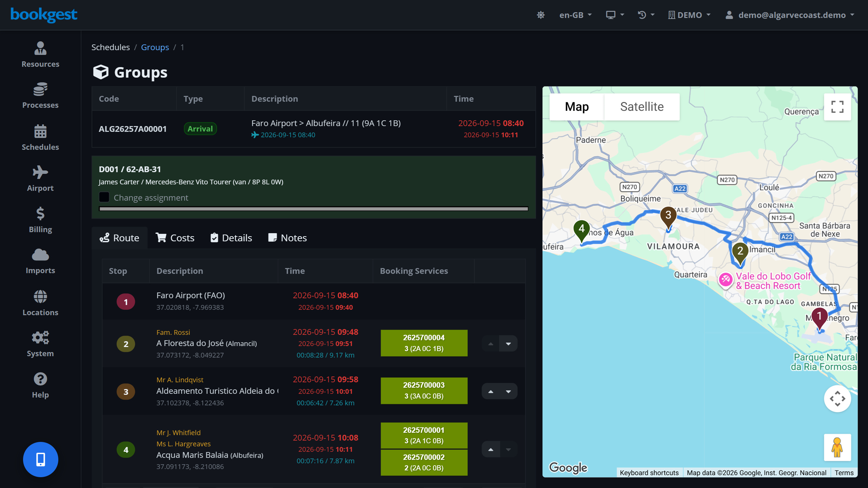Open the Airport sidebar section

[40, 179]
